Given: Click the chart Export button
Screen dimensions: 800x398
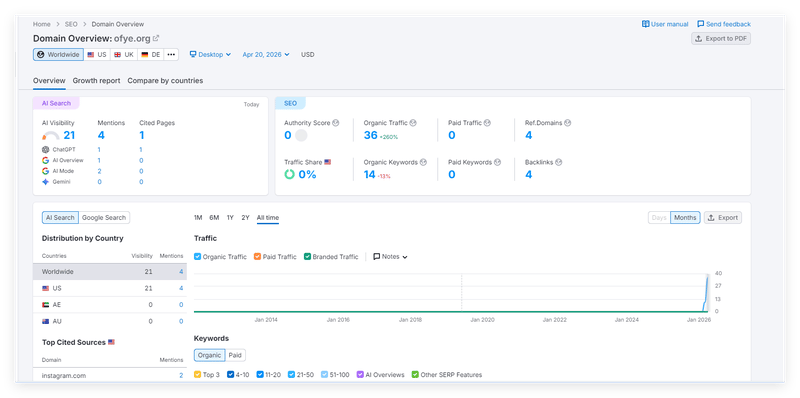Looking at the screenshot, I should pyautogui.click(x=723, y=217).
